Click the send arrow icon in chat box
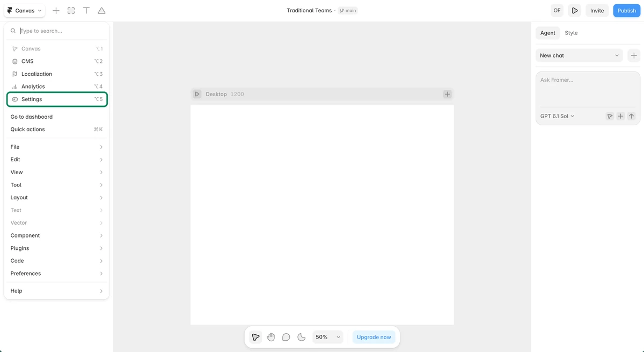The image size is (644, 352). click(x=631, y=116)
